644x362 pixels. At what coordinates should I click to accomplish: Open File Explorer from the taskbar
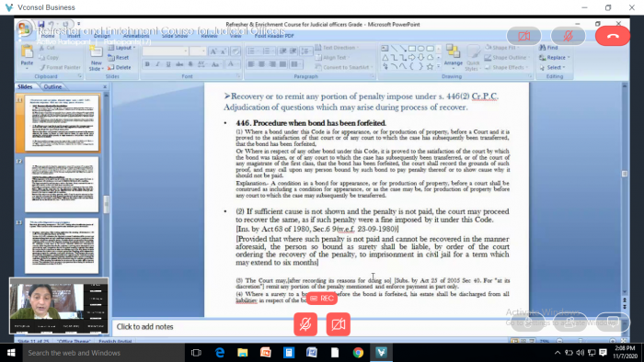tap(243, 353)
